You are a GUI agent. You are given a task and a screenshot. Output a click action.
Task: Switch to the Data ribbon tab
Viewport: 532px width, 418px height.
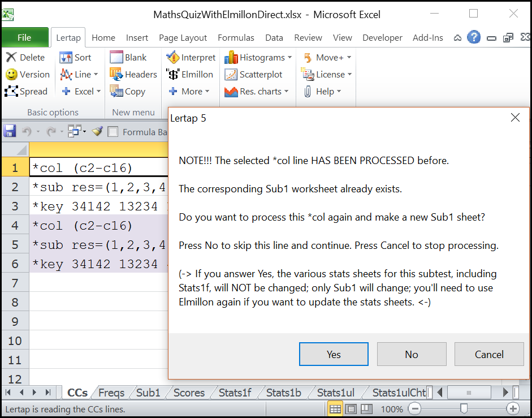pos(274,38)
